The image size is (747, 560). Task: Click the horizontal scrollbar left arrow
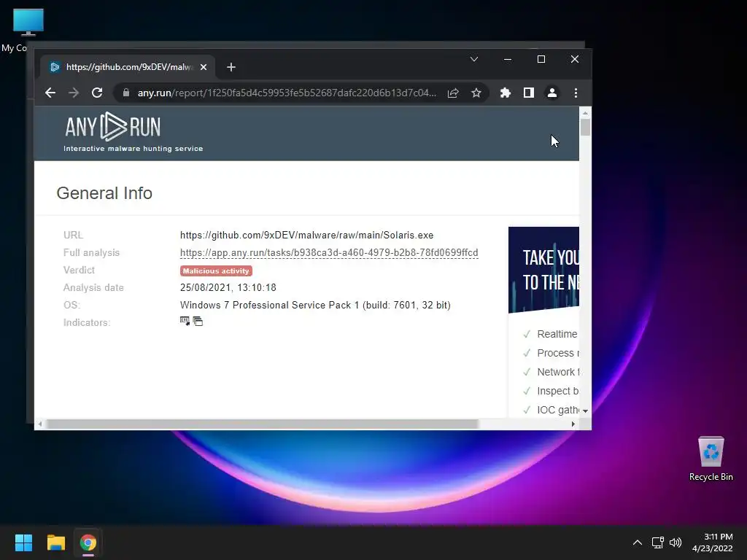point(40,424)
